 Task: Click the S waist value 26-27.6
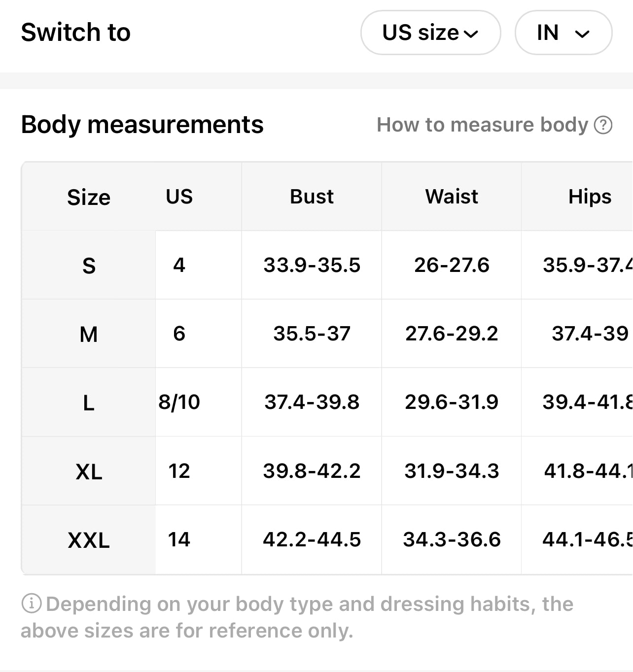coord(452,265)
